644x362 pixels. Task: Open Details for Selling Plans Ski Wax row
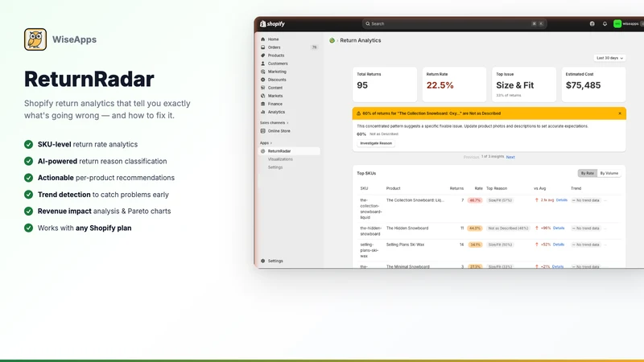pos(559,245)
